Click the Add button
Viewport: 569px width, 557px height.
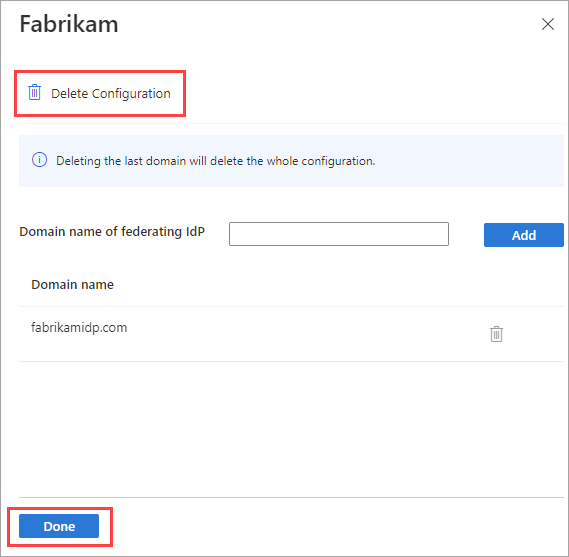click(x=524, y=235)
